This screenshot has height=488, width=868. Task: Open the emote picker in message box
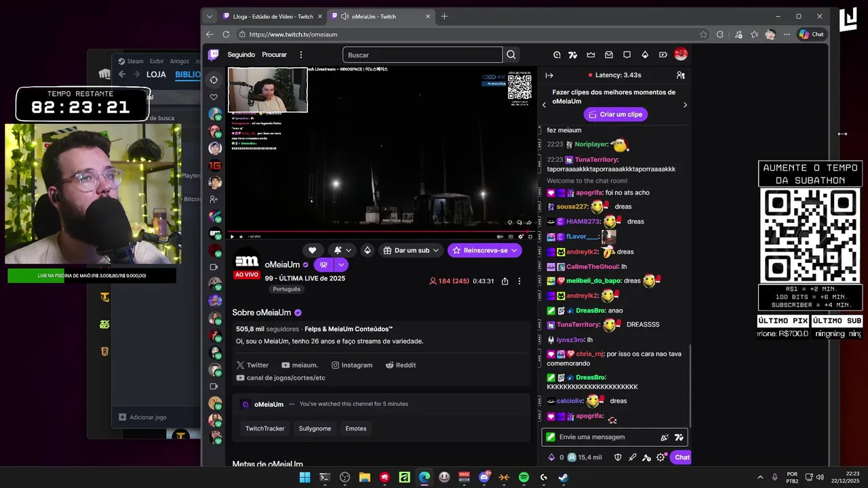pos(679,437)
